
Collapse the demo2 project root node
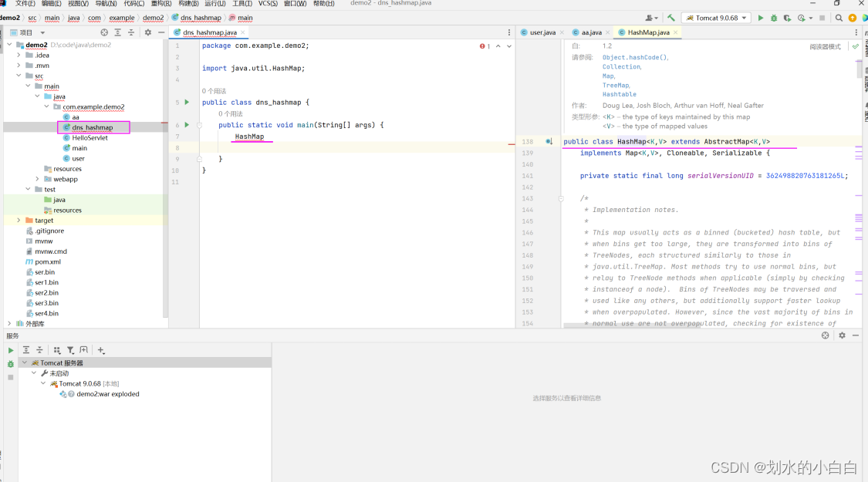pyautogui.click(x=9, y=45)
